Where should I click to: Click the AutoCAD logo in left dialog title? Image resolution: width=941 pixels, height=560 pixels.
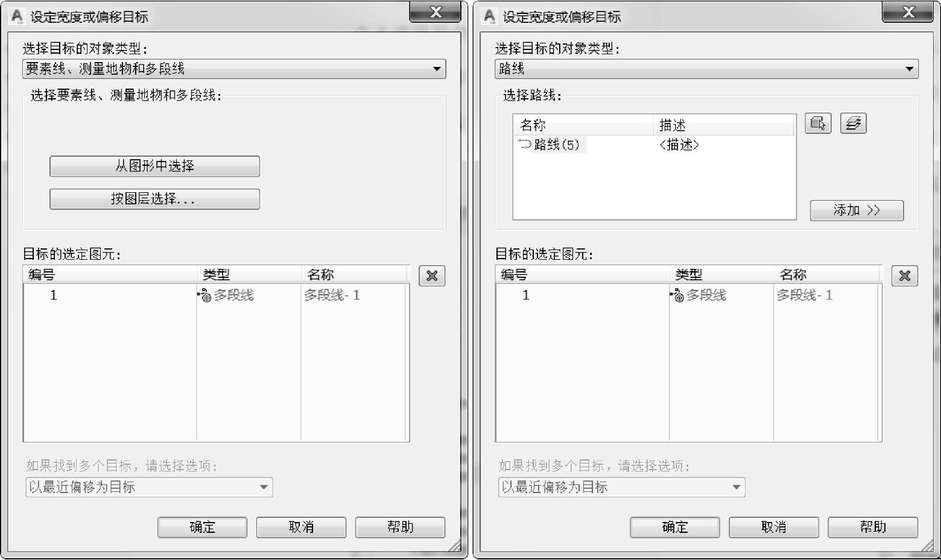[17, 16]
